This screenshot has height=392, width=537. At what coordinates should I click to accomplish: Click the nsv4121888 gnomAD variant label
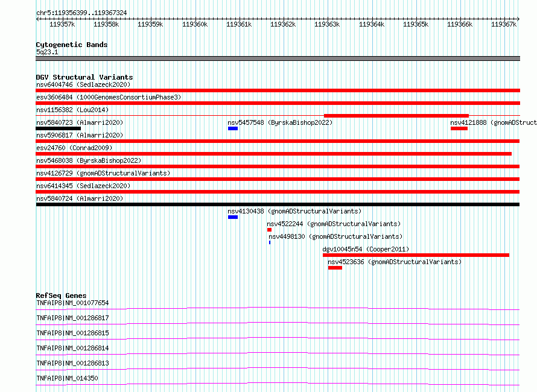(x=494, y=122)
